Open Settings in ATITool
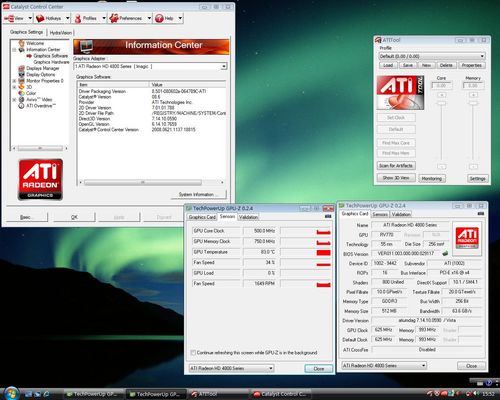This screenshot has height=400, width=500. pyautogui.click(x=477, y=179)
